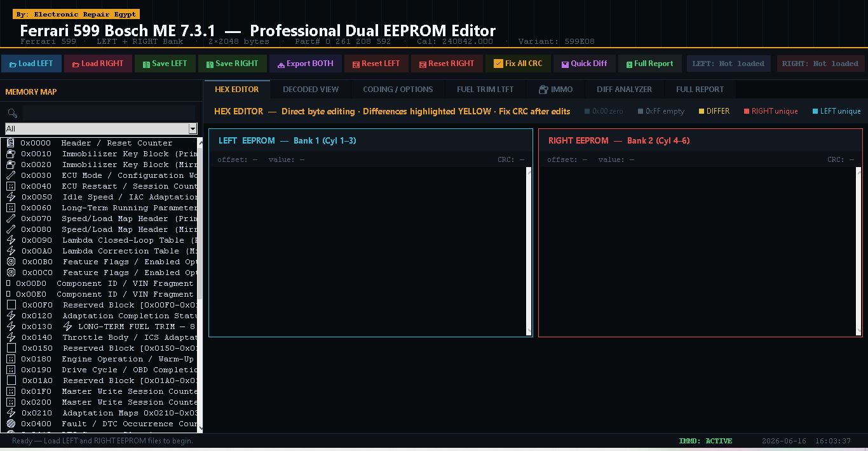This screenshot has height=451, width=868.
Task: Click the Load LEFT button
Action: (x=31, y=64)
